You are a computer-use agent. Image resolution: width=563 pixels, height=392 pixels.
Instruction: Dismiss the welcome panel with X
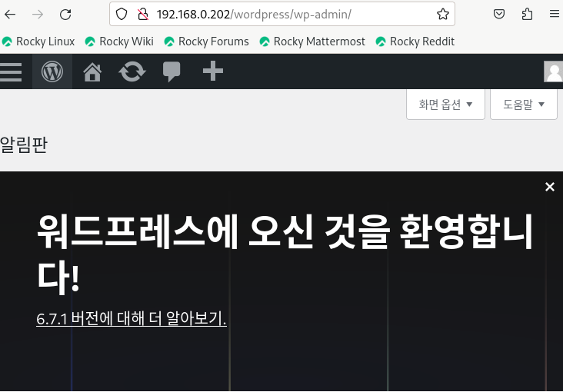tap(550, 187)
